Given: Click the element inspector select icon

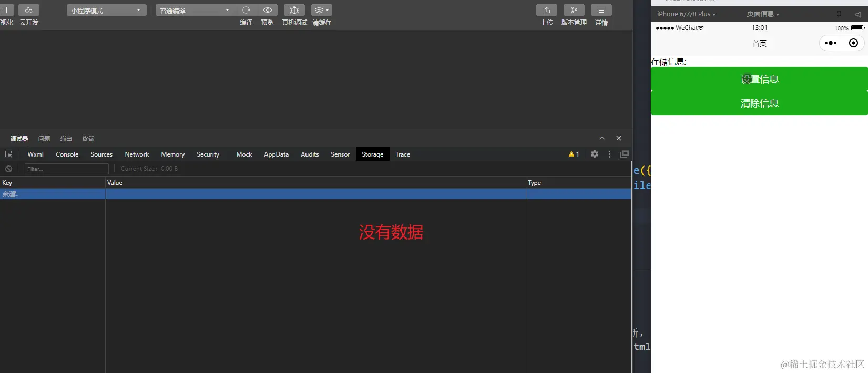Looking at the screenshot, I should pos(8,154).
